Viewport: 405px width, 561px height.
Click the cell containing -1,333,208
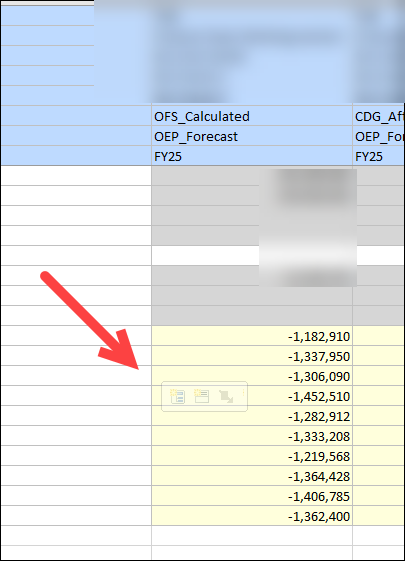click(x=252, y=436)
